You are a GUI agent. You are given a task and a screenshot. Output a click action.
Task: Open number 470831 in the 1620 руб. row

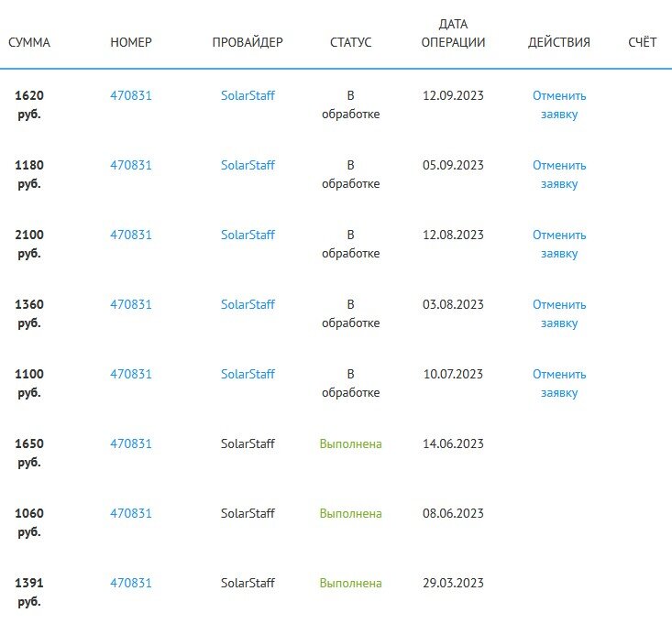click(x=131, y=95)
